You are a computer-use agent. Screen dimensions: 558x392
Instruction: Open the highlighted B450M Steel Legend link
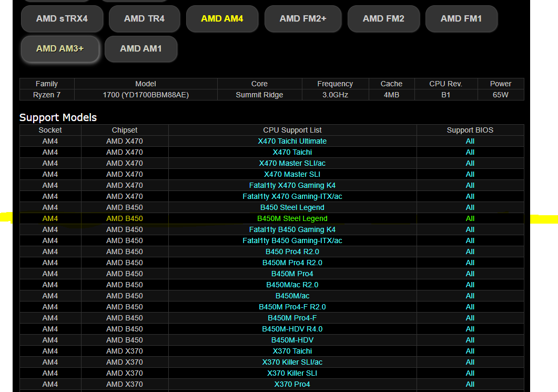(x=292, y=218)
